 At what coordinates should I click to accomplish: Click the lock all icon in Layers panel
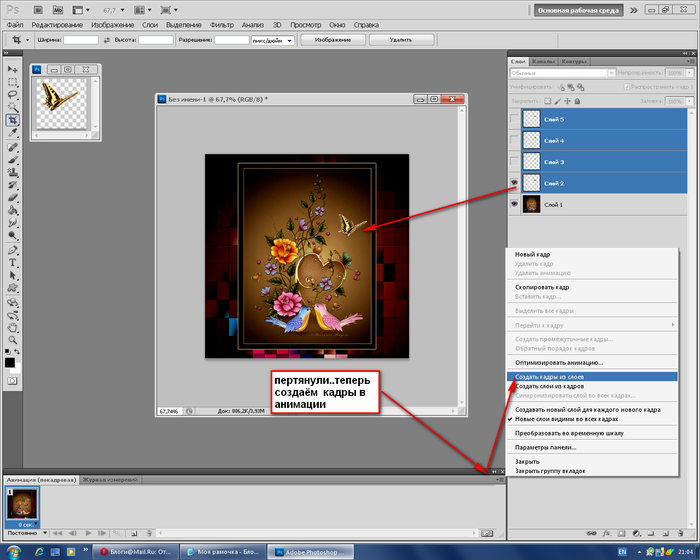pyautogui.click(x=577, y=101)
